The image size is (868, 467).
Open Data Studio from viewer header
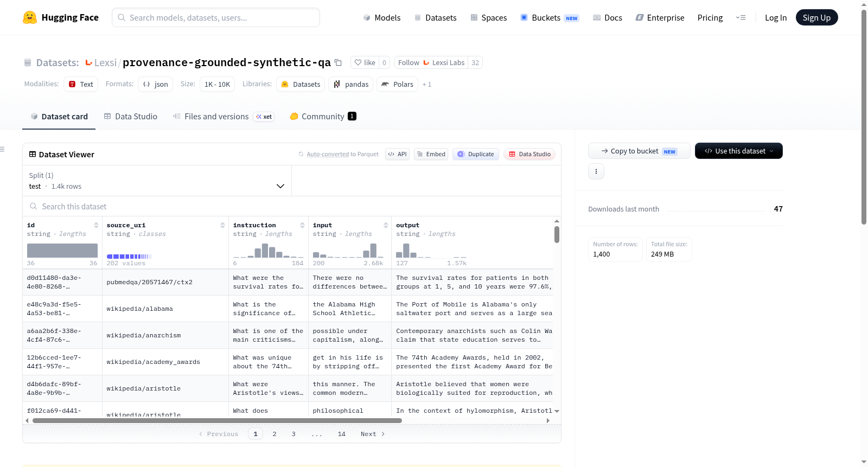pos(529,154)
